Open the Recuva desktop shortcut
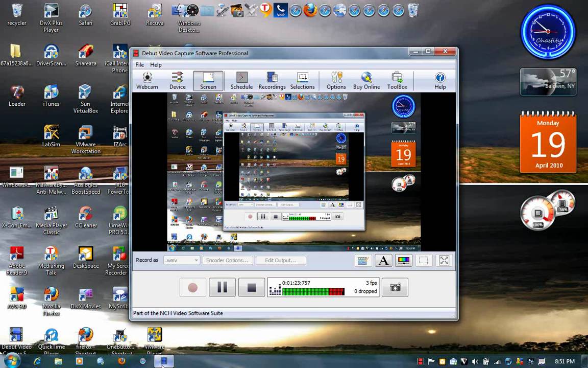Image resolution: width=588 pixels, height=368 pixels. (155, 15)
